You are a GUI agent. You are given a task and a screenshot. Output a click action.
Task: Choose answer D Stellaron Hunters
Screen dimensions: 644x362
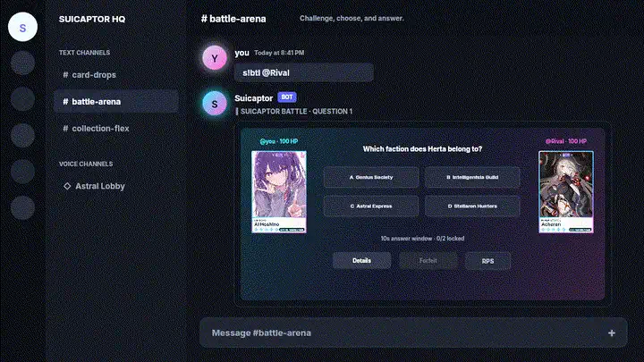pyautogui.click(x=472, y=206)
